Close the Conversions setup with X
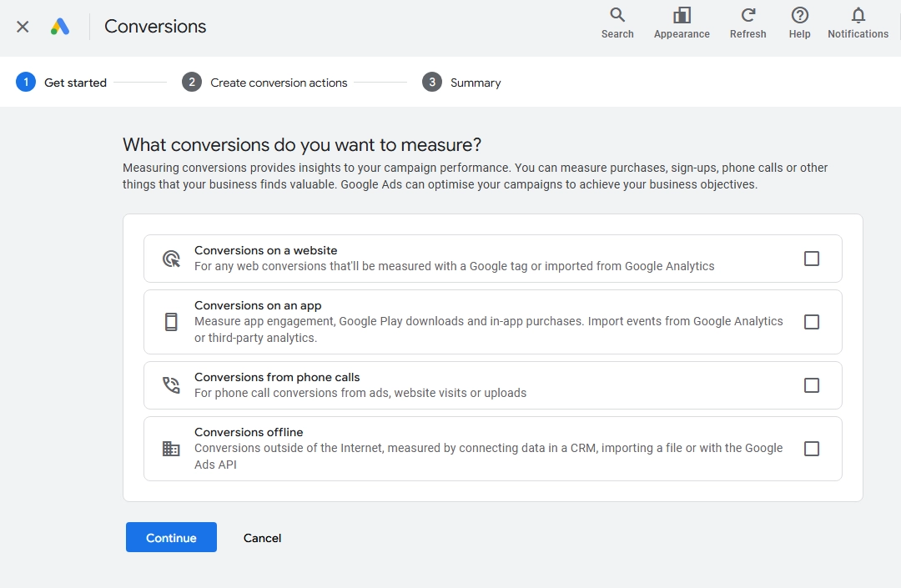The height and width of the screenshot is (588, 901). 23,27
